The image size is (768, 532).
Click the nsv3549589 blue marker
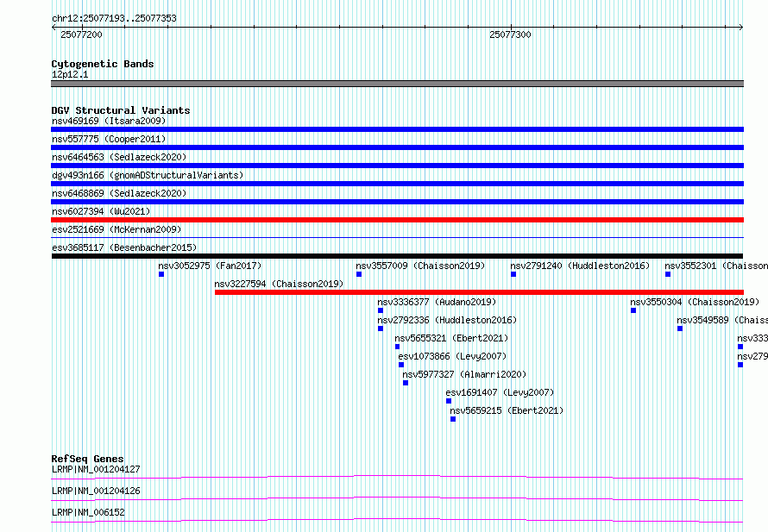(680, 329)
